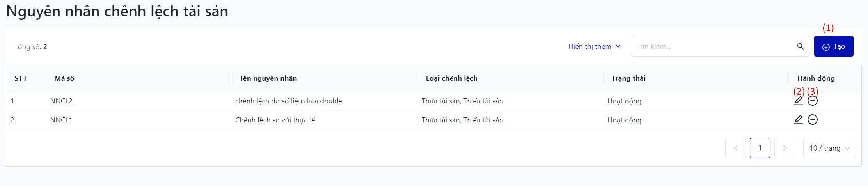
Task: Open the edit pencil for NNCL1
Action: point(798,120)
